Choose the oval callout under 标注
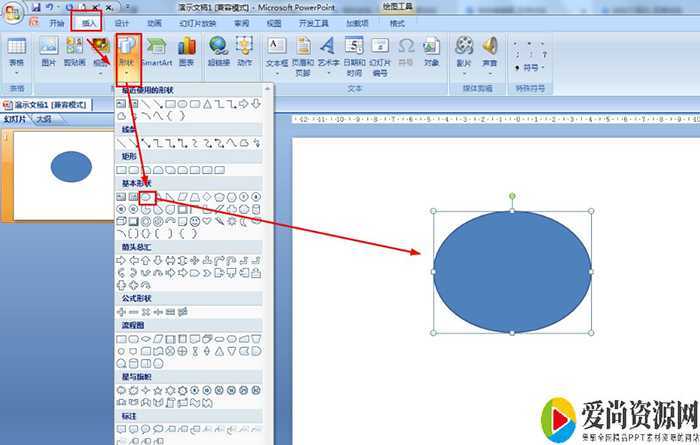Image resolution: width=700 pixels, height=445 pixels. pyautogui.click(x=146, y=430)
